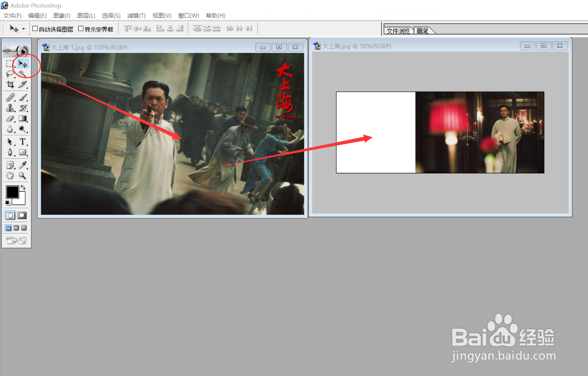Select the Clone Stamp tool
The height and width of the screenshot is (376, 588).
coord(10,108)
